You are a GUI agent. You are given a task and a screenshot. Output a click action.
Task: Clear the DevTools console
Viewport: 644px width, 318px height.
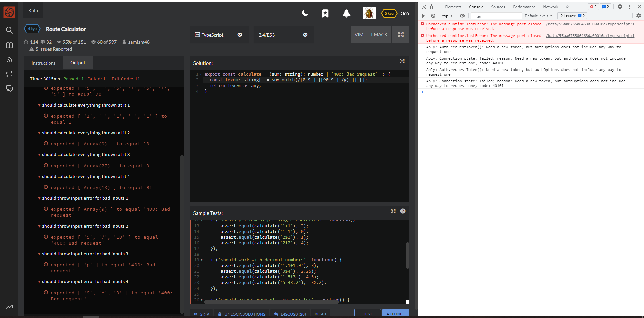[433, 16]
